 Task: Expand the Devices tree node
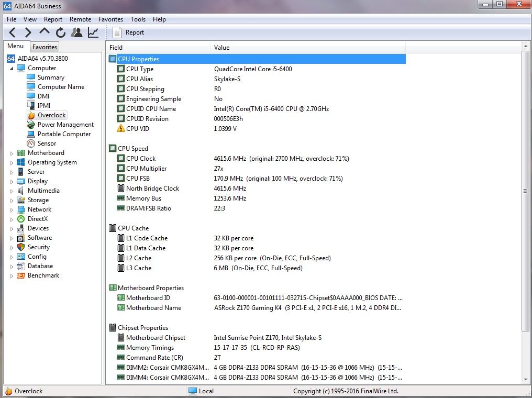pos(12,229)
